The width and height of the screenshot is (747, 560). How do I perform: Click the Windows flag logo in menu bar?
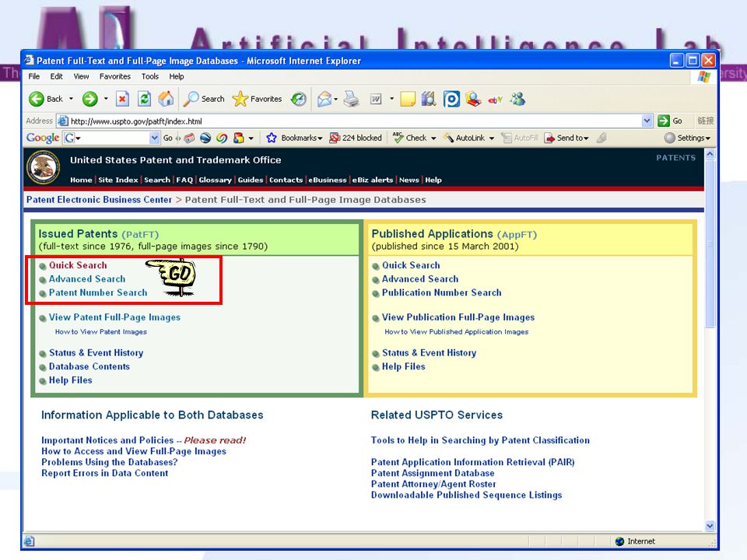click(x=704, y=77)
